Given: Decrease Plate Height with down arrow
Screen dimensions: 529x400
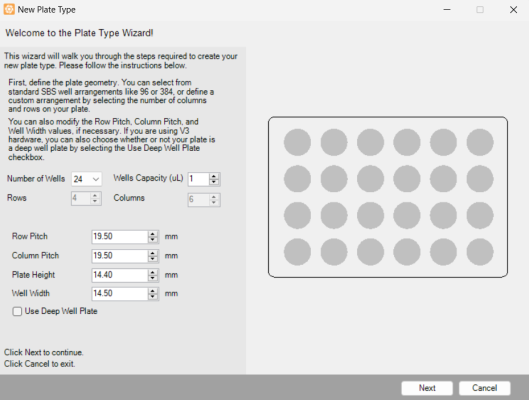Looking at the screenshot, I should [x=153, y=278].
